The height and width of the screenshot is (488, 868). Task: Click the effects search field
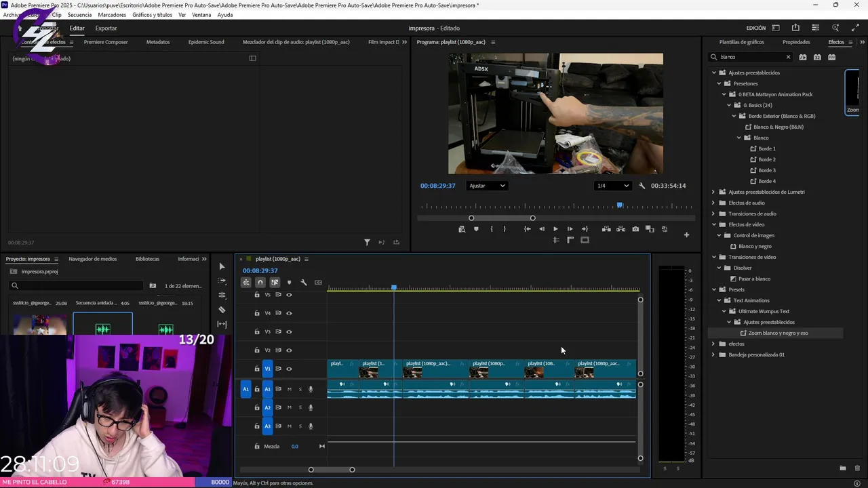point(751,57)
